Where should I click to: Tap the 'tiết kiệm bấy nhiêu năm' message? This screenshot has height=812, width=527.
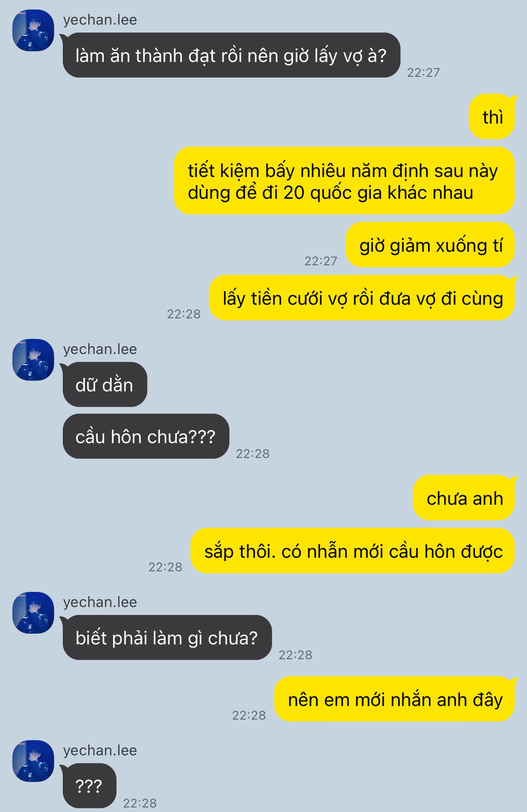344,181
